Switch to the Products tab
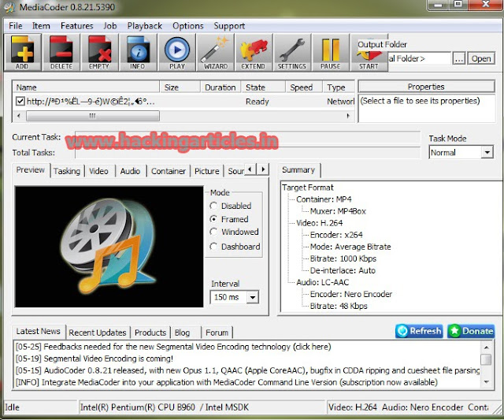The height and width of the screenshot is (420, 504). (x=150, y=333)
